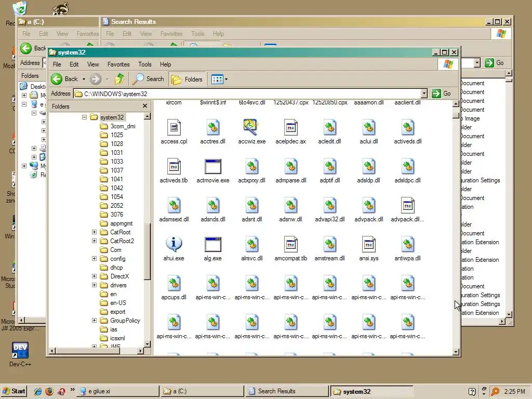
Task: Select the ahui.exe info icon
Action: click(174, 244)
